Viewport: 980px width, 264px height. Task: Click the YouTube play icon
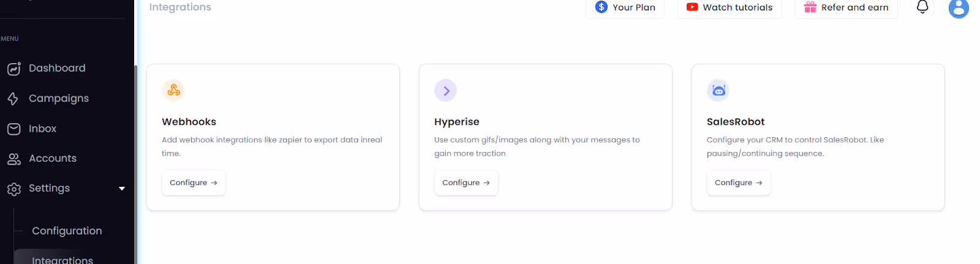pyautogui.click(x=692, y=7)
